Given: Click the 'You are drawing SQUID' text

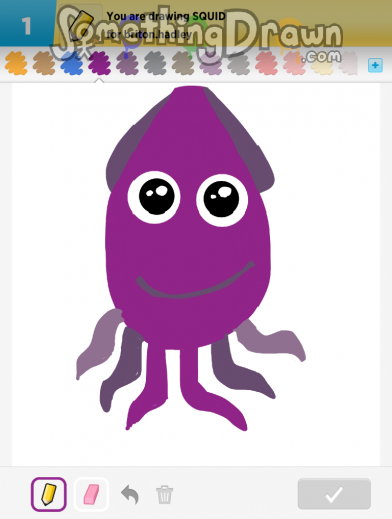Looking at the screenshot, I should (x=166, y=16).
